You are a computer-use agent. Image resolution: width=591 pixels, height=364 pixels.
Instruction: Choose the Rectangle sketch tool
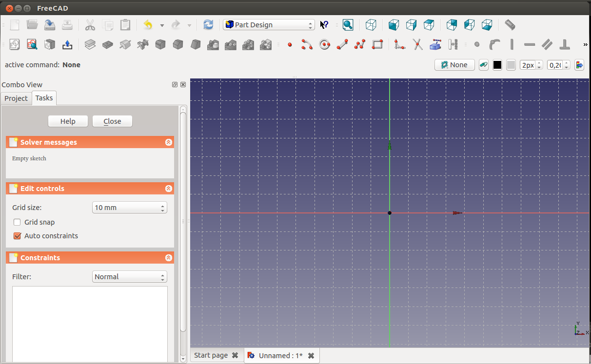point(377,45)
